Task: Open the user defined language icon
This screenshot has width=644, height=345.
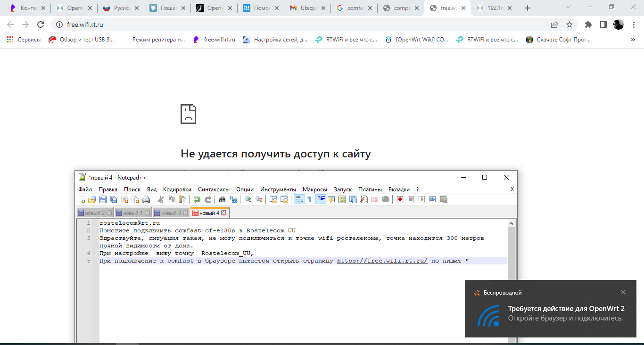Action: click(x=331, y=199)
